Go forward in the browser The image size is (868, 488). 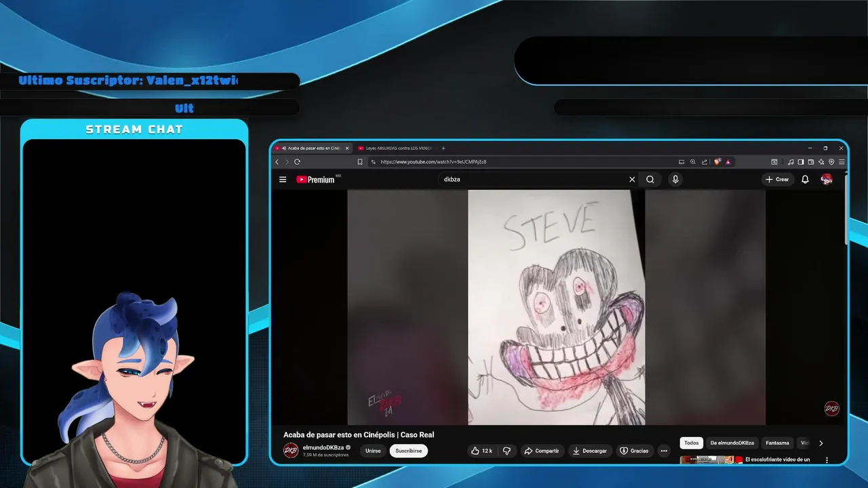286,162
